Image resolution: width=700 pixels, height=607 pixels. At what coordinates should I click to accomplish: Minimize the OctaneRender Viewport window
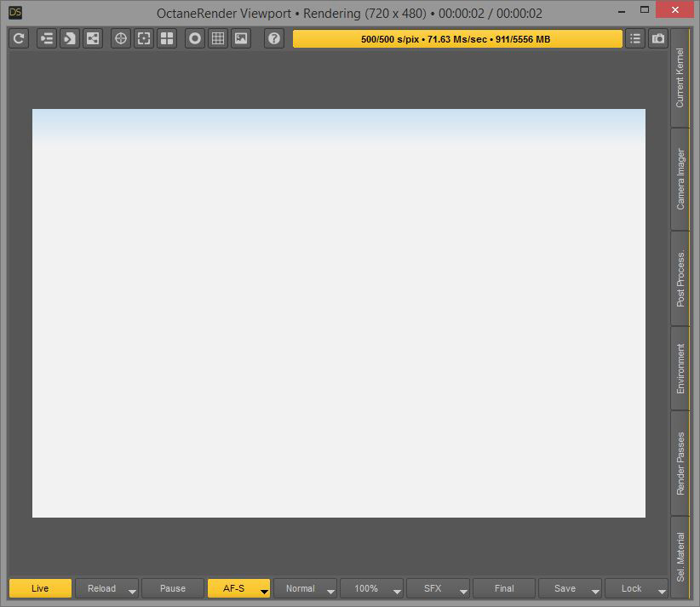coord(622,11)
